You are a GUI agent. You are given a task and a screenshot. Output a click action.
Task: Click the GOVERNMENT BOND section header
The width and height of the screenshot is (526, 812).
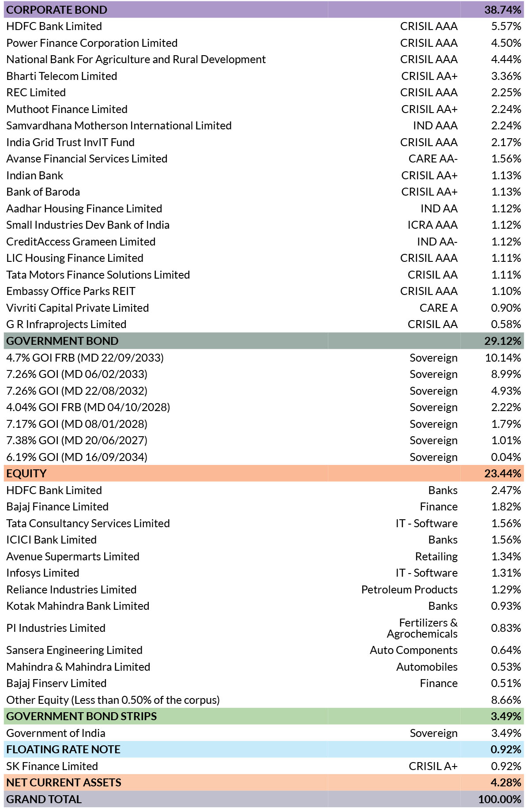62,341
